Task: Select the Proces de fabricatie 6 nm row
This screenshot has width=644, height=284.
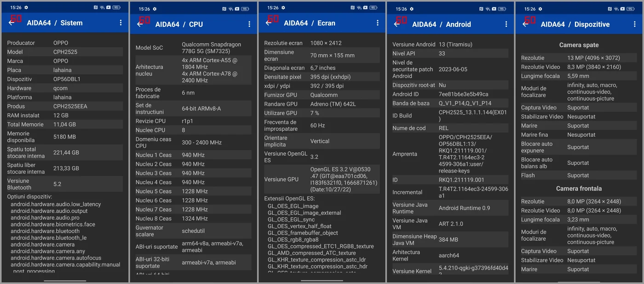Action: point(193,93)
